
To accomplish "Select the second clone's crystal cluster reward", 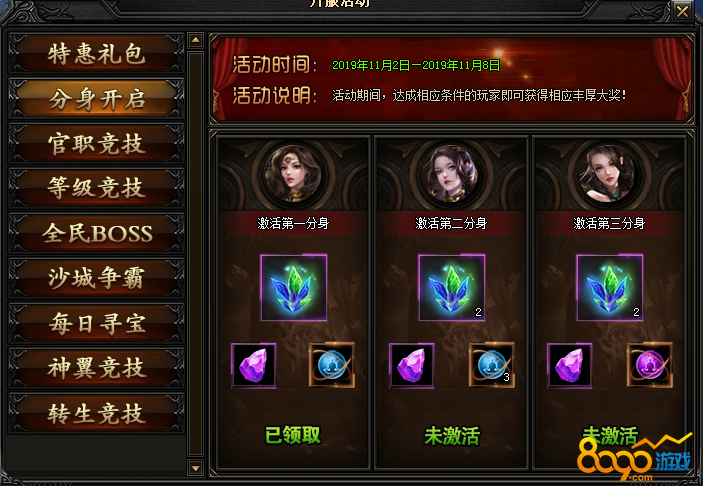I will pyautogui.click(x=451, y=287).
